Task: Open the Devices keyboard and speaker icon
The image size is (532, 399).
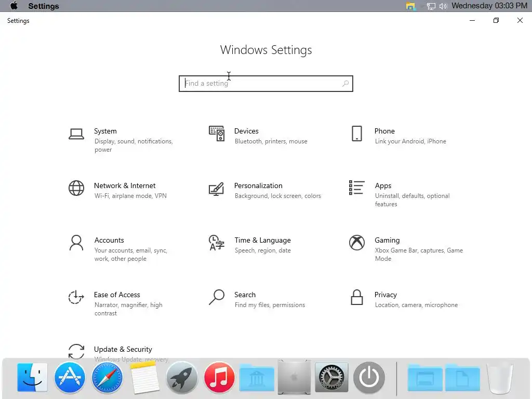Action: [x=217, y=134]
